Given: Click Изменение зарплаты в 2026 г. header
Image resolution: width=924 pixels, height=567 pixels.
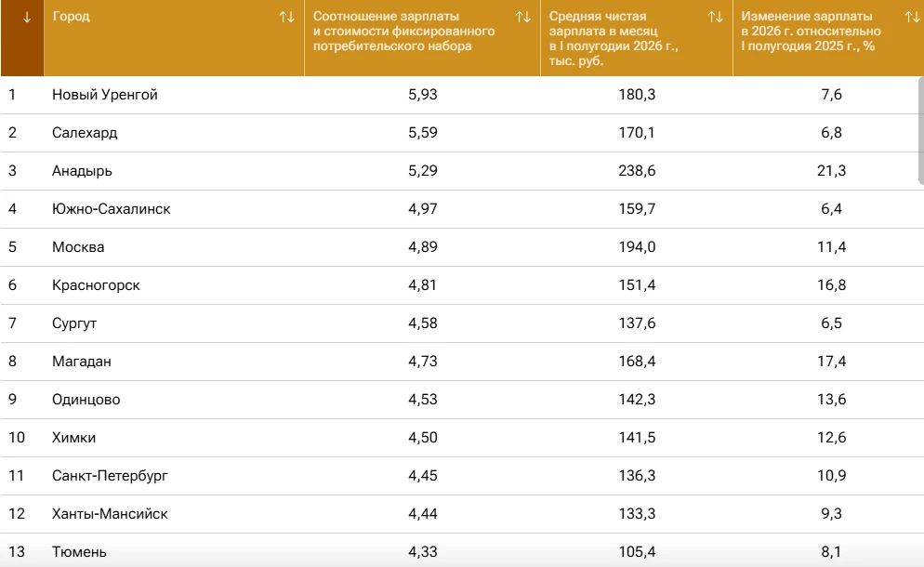Looking at the screenshot, I should pyautogui.click(x=811, y=32).
